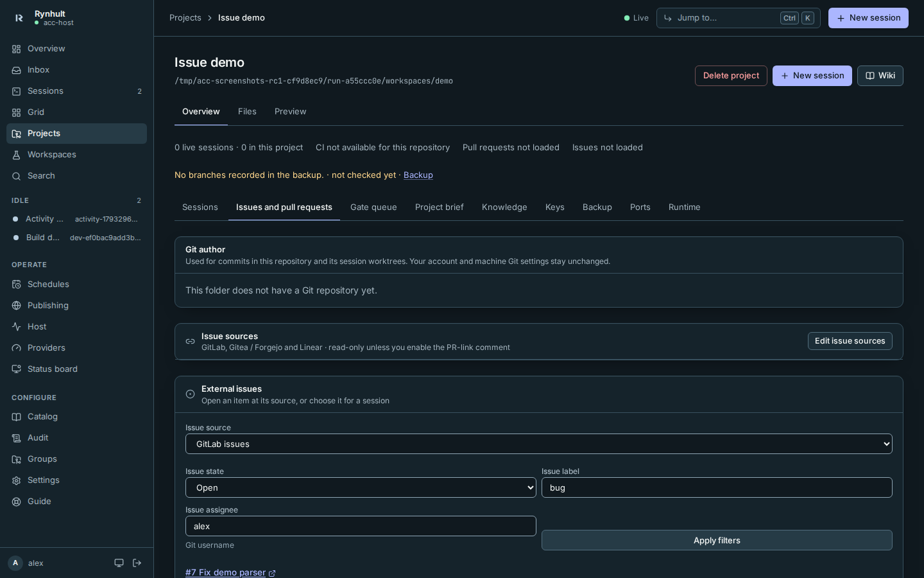Open the Grid view
Image resolution: width=924 pixels, height=578 pixels.
tap(76, 112)
